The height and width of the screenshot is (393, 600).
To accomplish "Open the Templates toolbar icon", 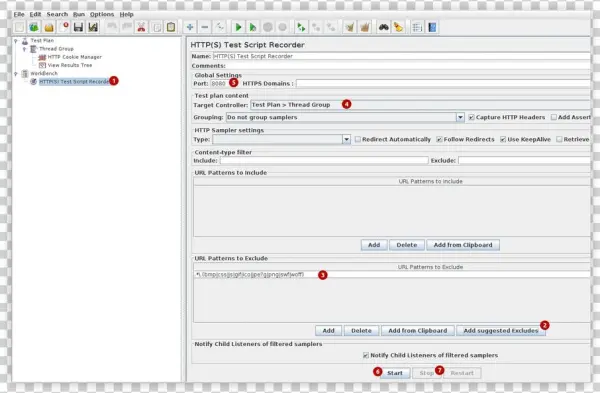I will (x=34, y=27).
